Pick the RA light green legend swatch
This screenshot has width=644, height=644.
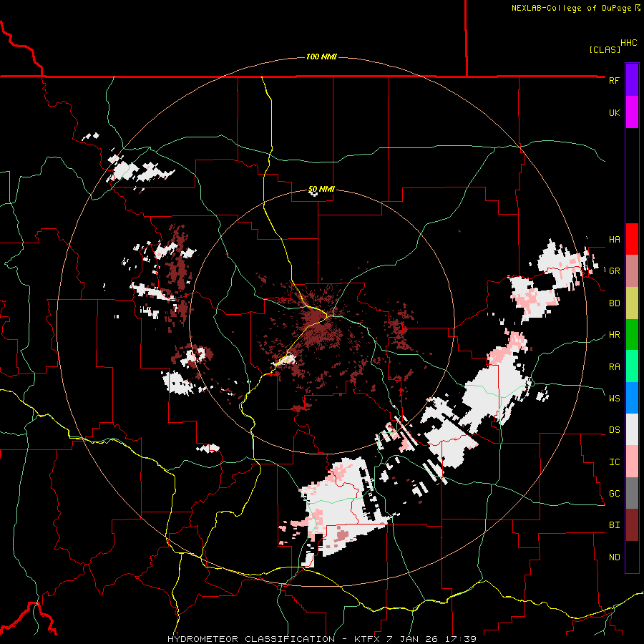click(x=632, y=366)
